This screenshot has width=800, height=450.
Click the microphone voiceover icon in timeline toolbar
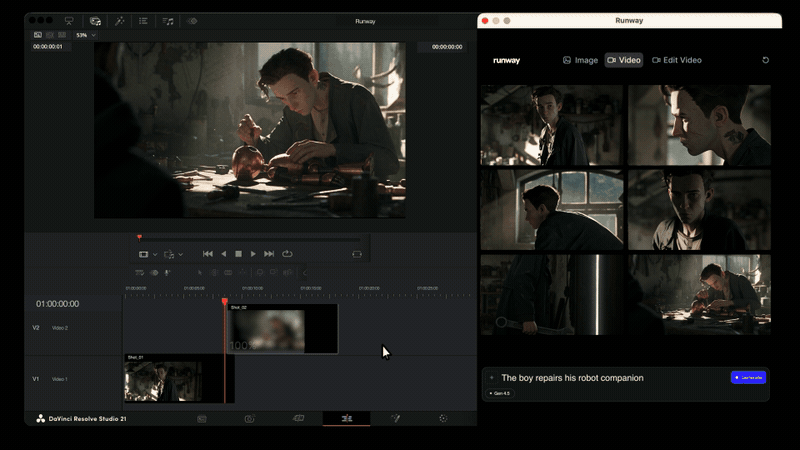(167, 273)
